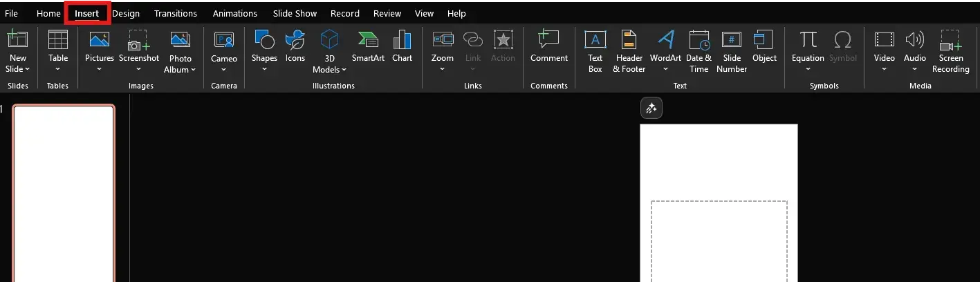This screenshot has width=980, height=282.
Task: Switch to the Home tab
Action: [x=48, y=13]
